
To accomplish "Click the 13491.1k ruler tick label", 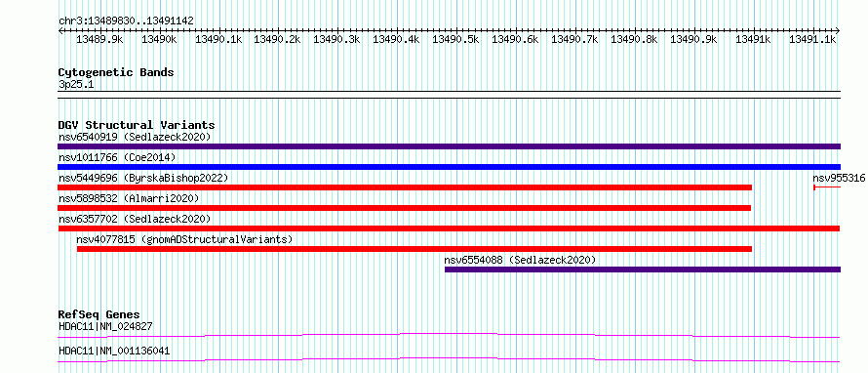I will tap(812, 39).
